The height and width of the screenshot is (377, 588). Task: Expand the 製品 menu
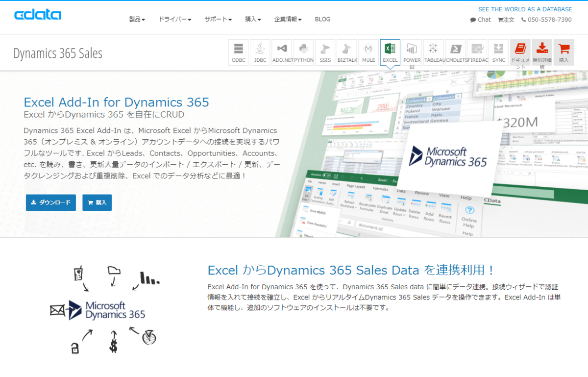pos(137,19)
